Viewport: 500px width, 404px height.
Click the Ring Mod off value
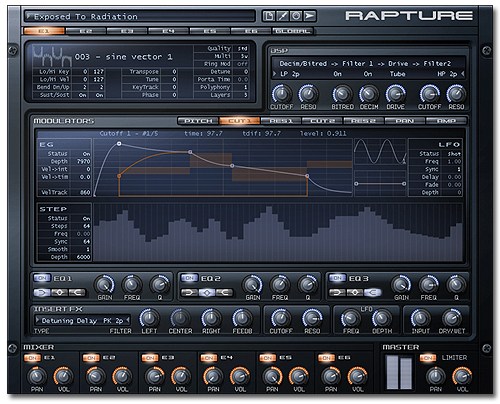(x=242, y=64)
